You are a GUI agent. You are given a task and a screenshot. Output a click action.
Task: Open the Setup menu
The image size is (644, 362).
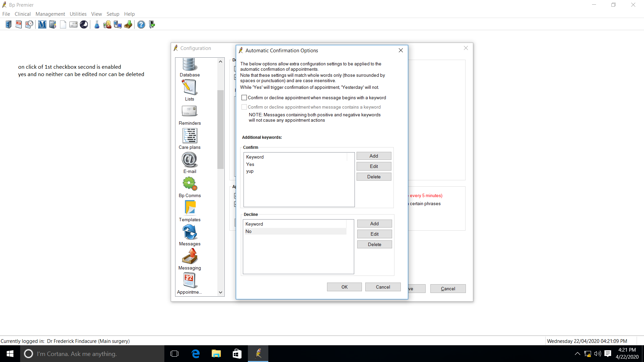[113, 14]
